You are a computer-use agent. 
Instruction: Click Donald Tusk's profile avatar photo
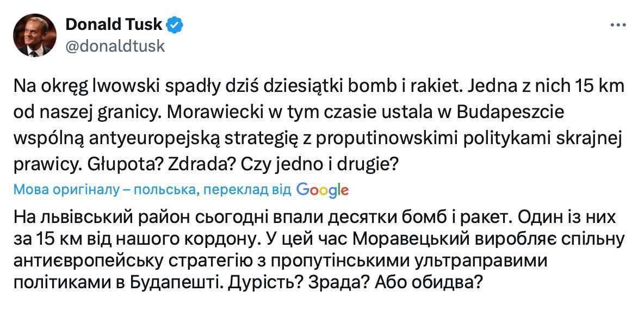35,35
